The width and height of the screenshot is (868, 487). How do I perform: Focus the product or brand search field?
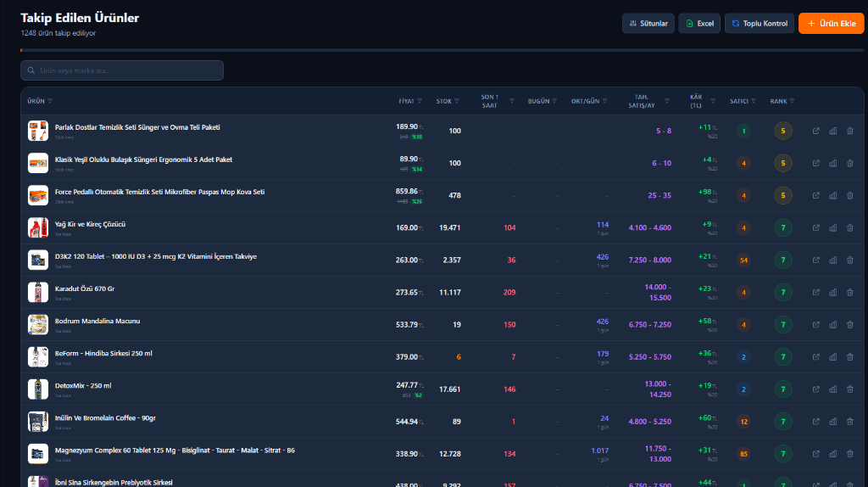122,70
